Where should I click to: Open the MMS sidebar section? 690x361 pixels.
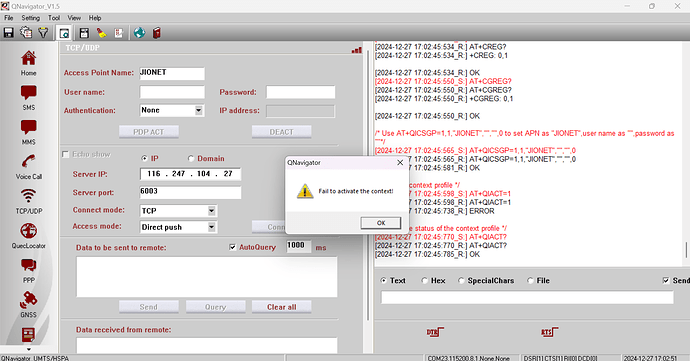tap(29, 133)
